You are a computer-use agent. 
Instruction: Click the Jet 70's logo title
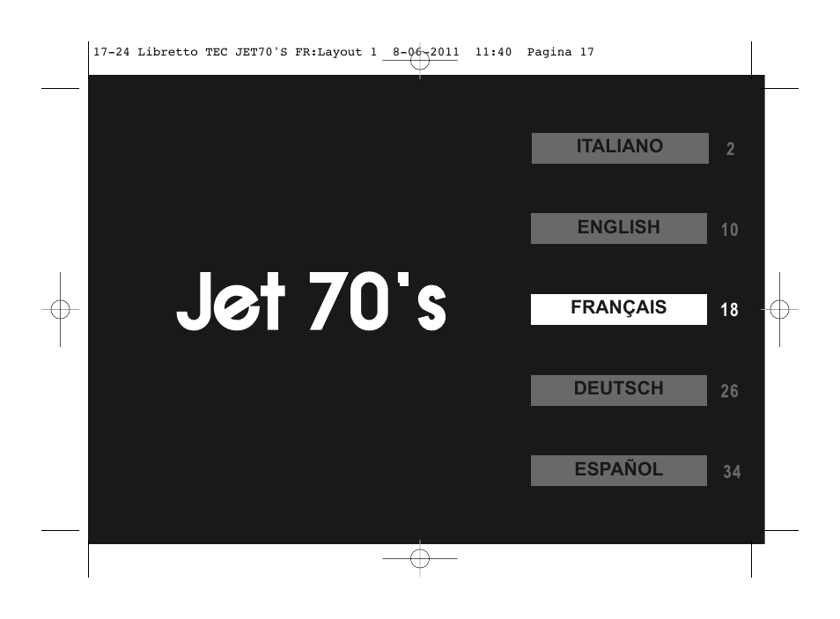pos(311,300)
